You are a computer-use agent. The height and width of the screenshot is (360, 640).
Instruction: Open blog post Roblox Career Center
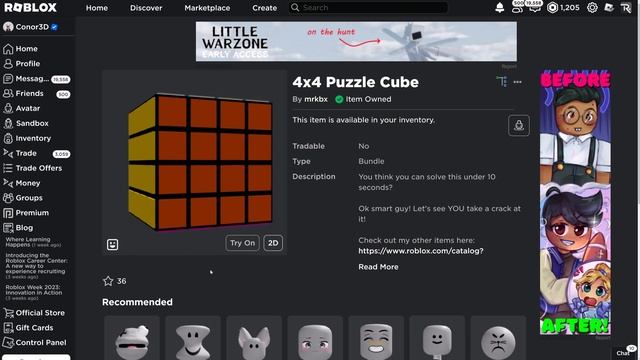tap(36, 266)
